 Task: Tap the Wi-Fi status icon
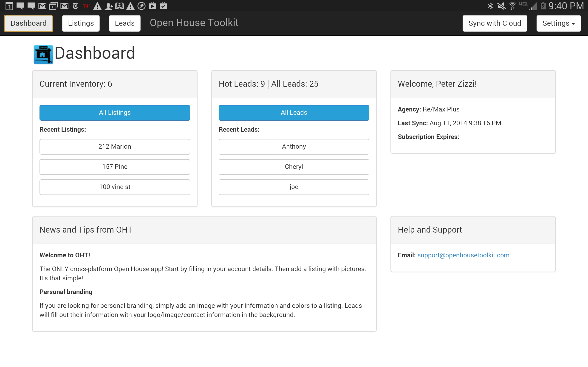512,6
